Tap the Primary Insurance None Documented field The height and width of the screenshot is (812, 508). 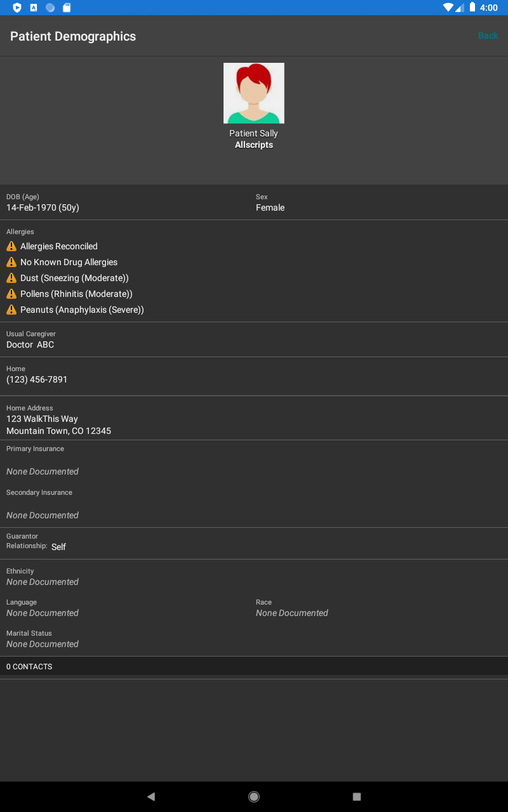pyautogui.click(x=43, y=471)
